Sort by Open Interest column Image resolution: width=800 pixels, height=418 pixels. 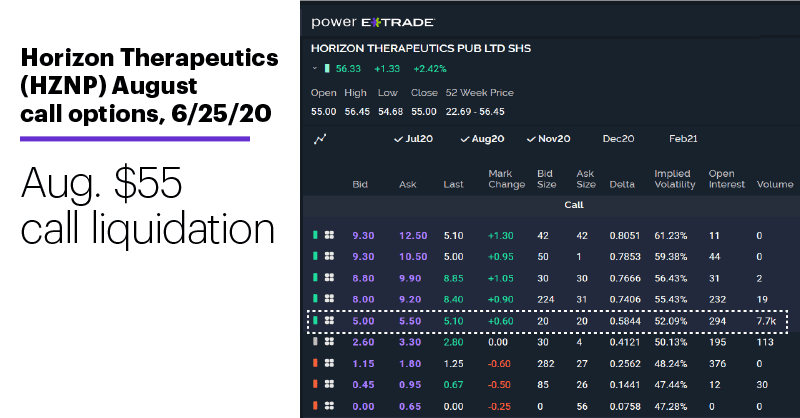(x=727, y=179)
